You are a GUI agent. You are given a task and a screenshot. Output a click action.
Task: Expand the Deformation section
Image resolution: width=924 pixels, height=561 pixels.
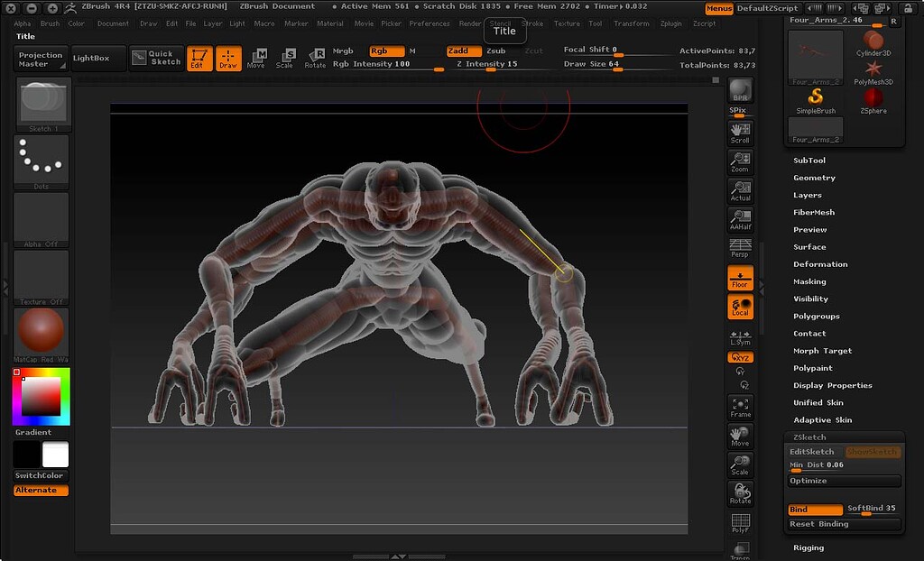(x=819, y=263)
